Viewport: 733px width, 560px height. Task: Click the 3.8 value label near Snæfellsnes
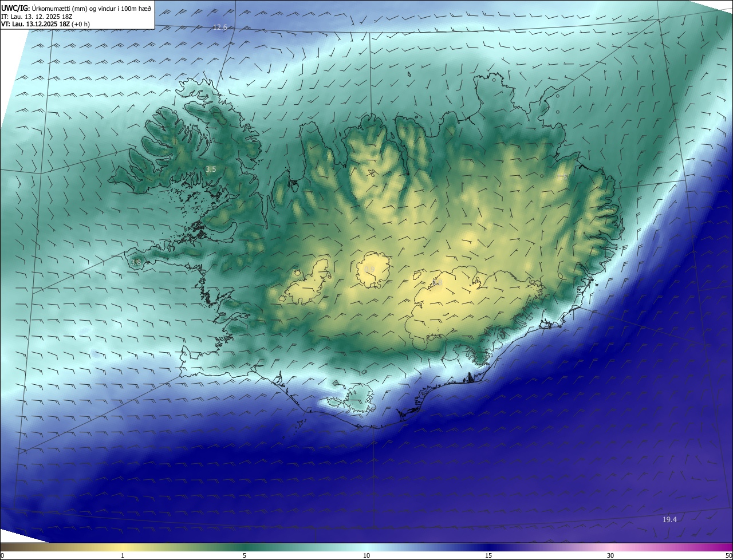click(136, 263)
